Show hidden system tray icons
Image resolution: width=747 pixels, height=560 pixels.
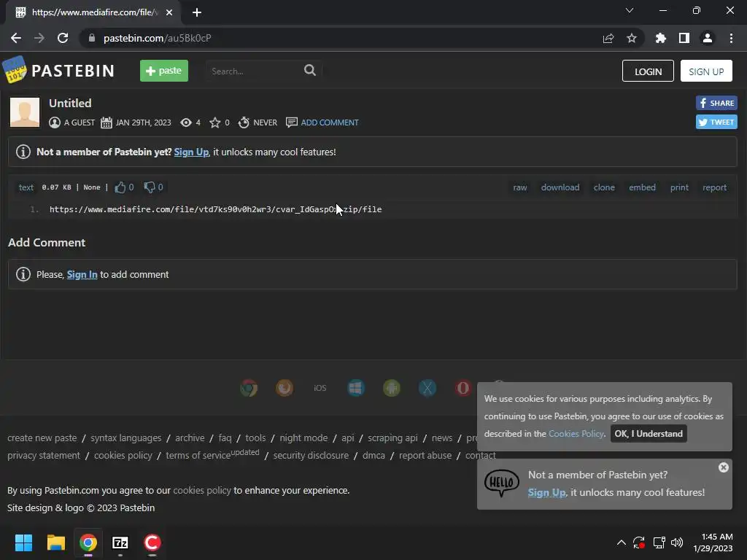622,542
